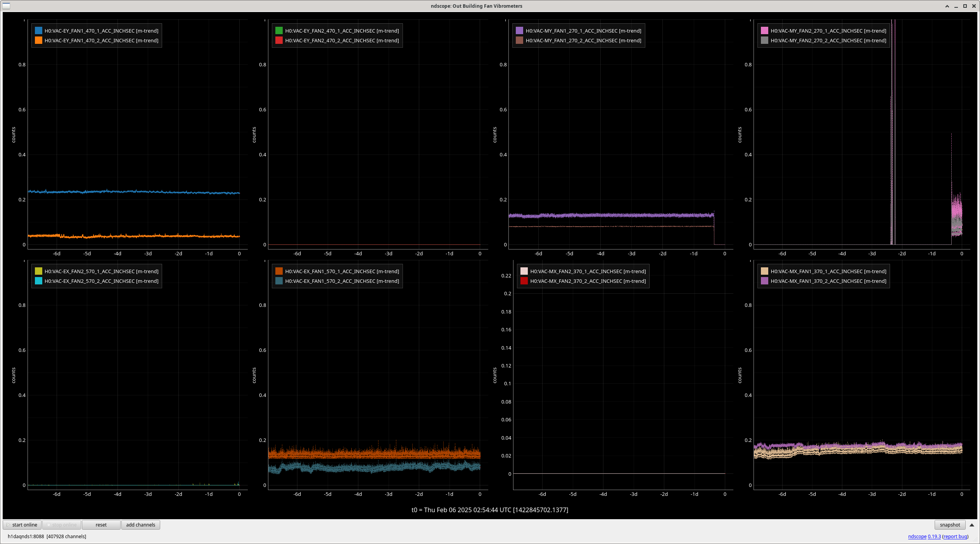Select H0:VAC-EX_FAN1_570_2_ACC_INCHSEC legend label
Viewport: 980px width, 544px height.
pyautogui.click(x=342, y=281)
